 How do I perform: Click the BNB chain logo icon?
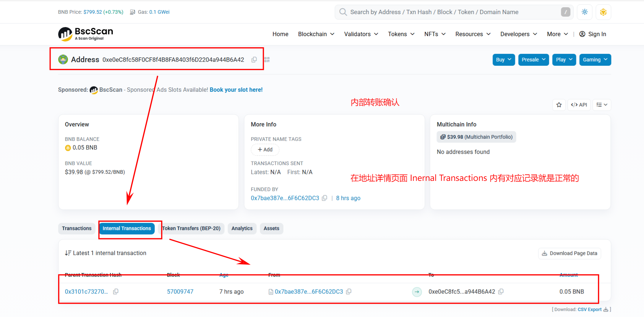point(603,12)
